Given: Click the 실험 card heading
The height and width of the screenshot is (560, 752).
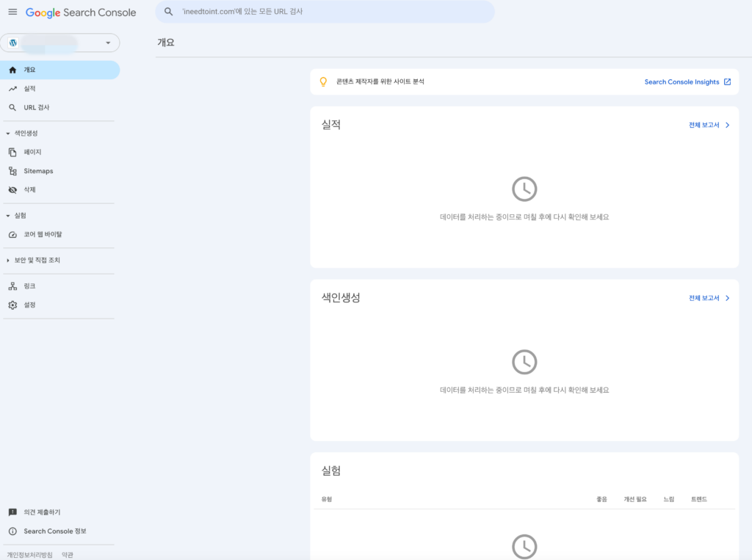Looking at the screenshot, I should point(331,470).
